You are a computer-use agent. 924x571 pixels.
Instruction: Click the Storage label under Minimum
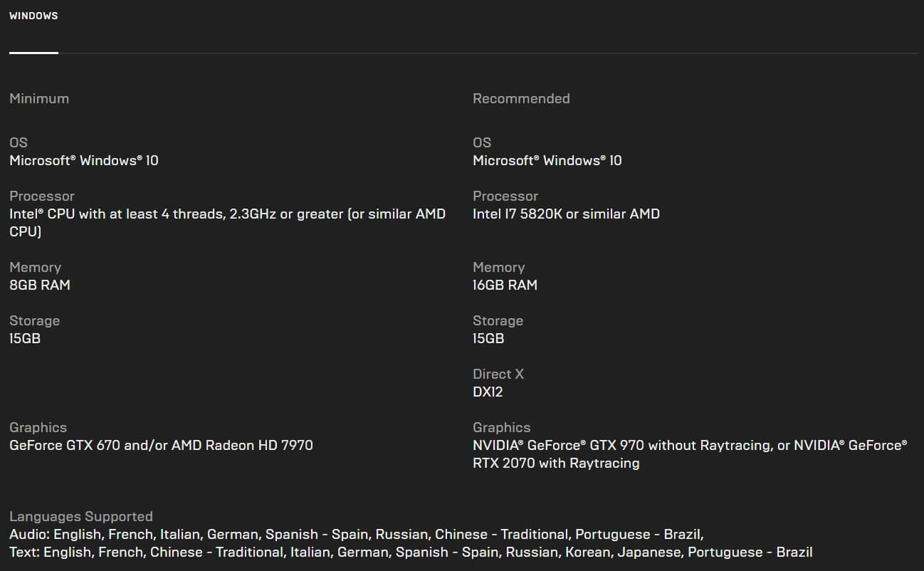[x=34, y=320]
